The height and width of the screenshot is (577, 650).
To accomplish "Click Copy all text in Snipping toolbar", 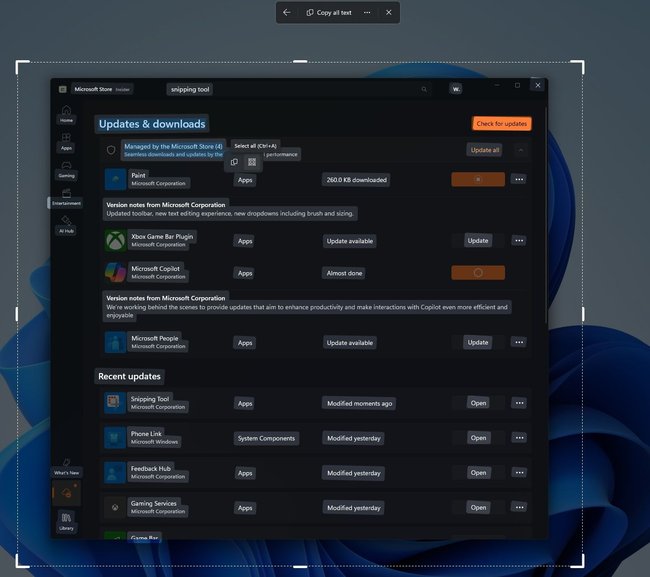I will point(329,12).
